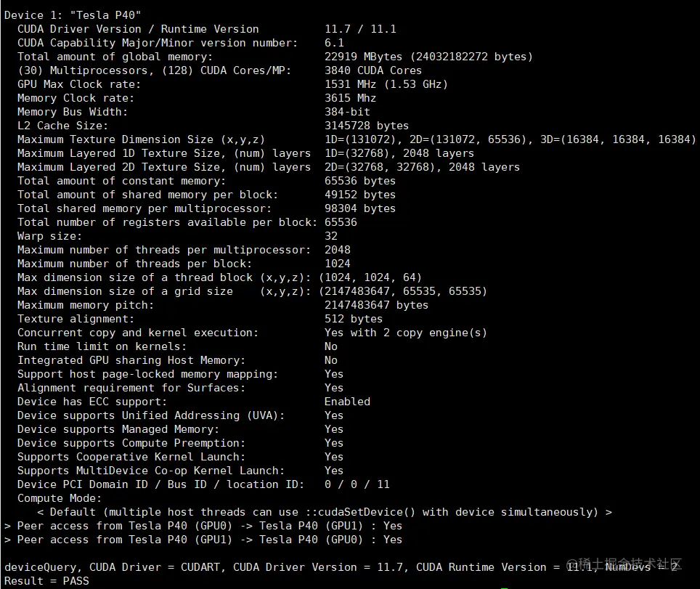This screenshot has width=700, height=589.
Task: Click "Yes with 2 copy engine(s)" text
Action: tap(406, 333)
